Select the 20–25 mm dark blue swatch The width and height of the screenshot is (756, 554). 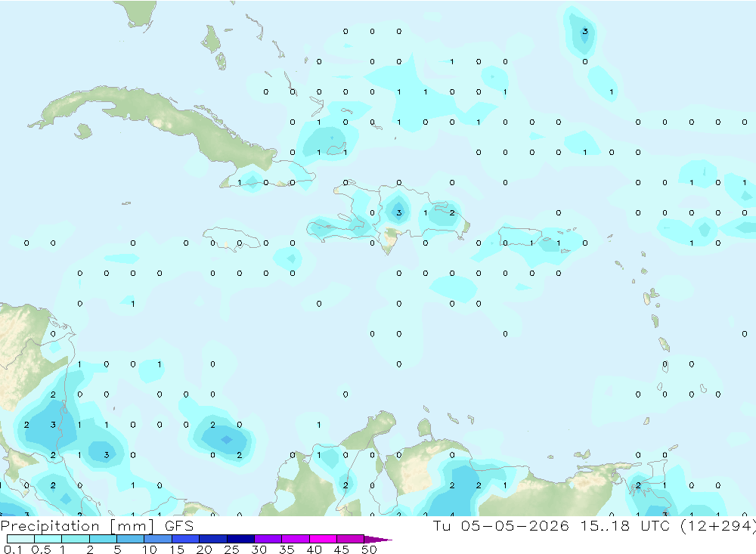(213, 539)
